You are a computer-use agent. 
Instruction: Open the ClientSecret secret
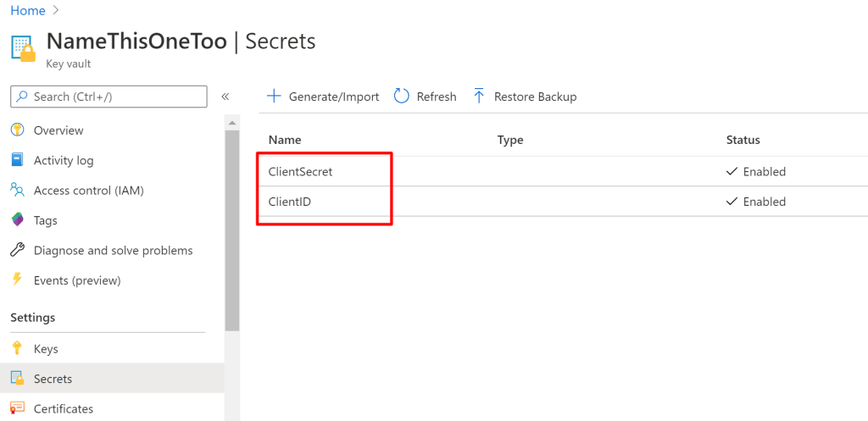[300, 171]
